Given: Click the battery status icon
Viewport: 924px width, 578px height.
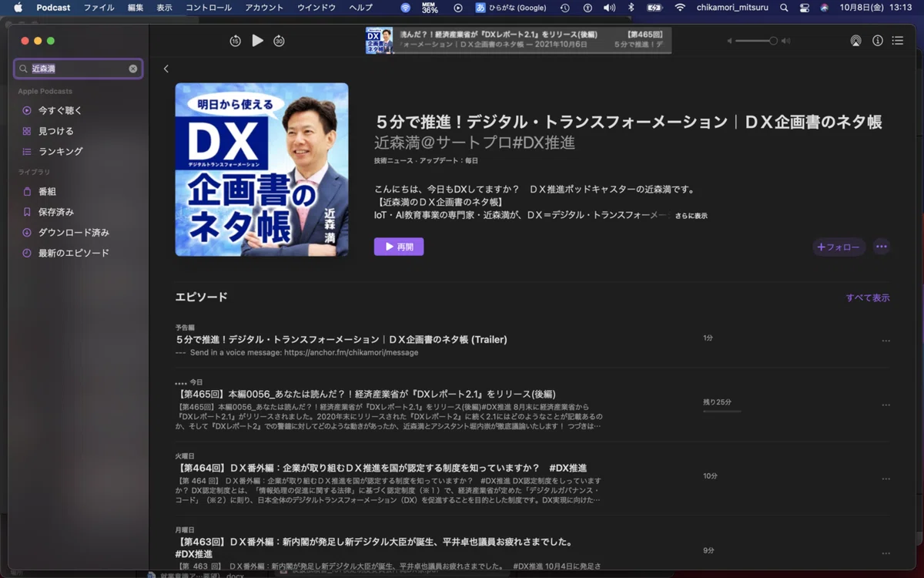Looking at the screenshot, I should click(x=654, y=8).
